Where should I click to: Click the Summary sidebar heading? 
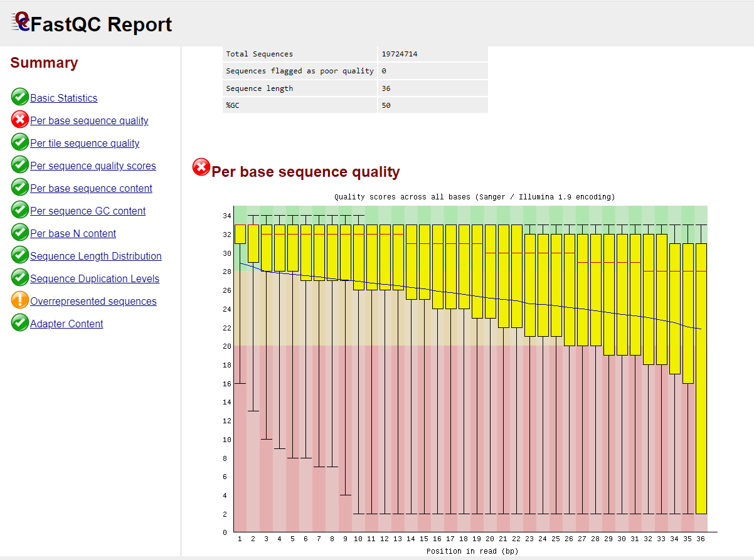pyautogui.click(x=44, y=63)
